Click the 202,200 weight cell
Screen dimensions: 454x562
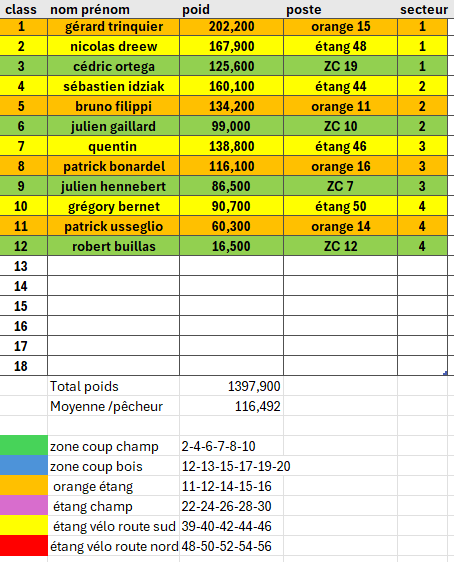coord(231,27)
